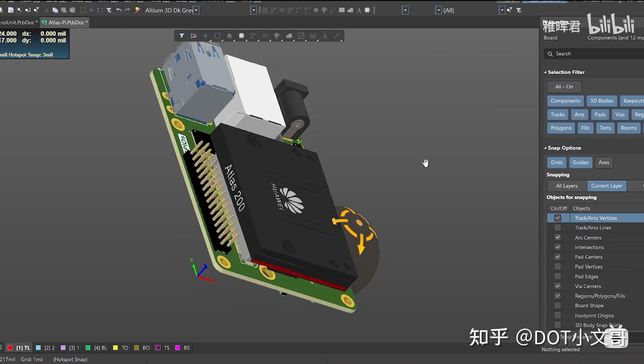Click the Place Fill solid rectangle icon in the top toolbar

click(342, 10)
